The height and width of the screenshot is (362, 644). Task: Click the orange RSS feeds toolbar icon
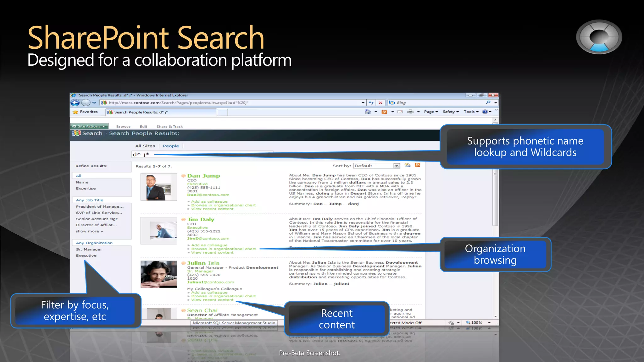[384, 112]
